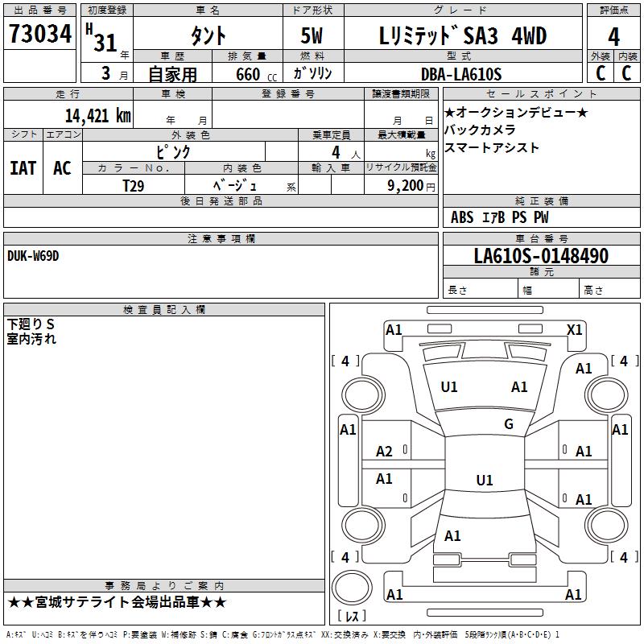The width and height of the screenshot is (644, 644).
Task: Click equipment line ABS エアB PS PW
Action: 499,217
